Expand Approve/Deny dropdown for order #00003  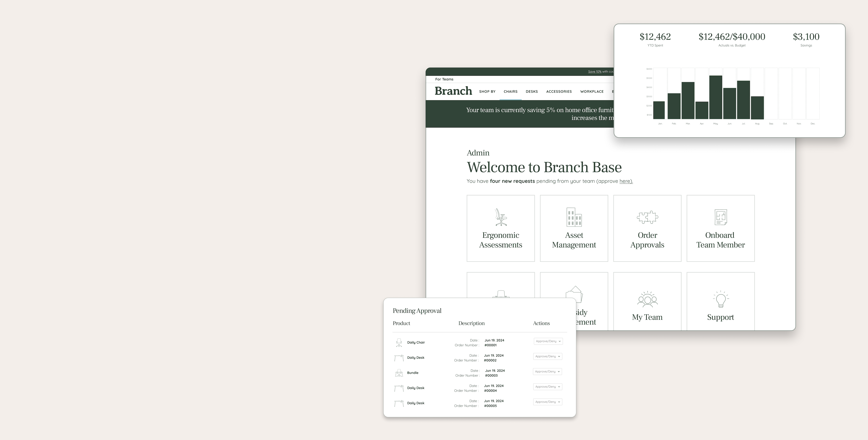coord(547,372)
